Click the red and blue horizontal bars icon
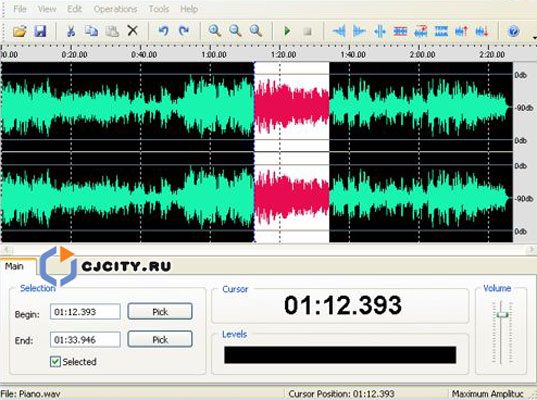537x400 pixels. (x=400, y=32)
